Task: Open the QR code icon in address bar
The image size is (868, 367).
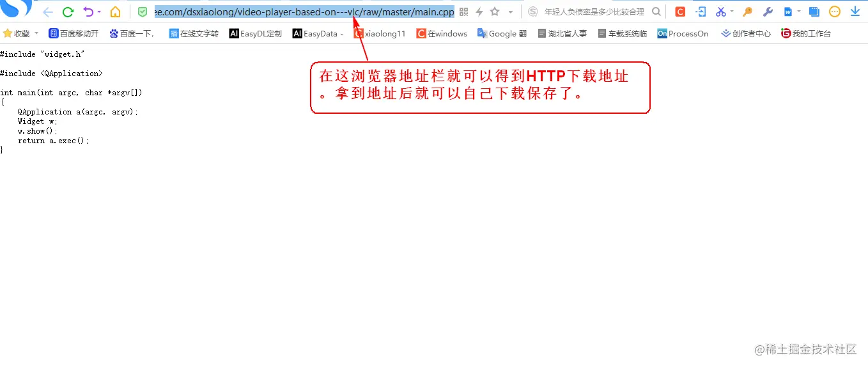Action: 464,12
